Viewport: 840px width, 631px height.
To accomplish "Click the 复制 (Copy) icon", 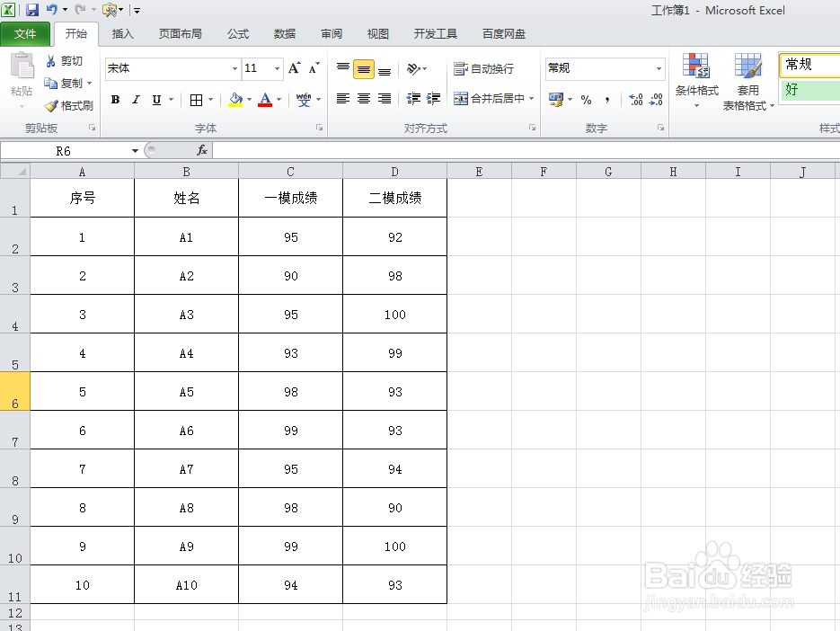I will pos(65,83).
